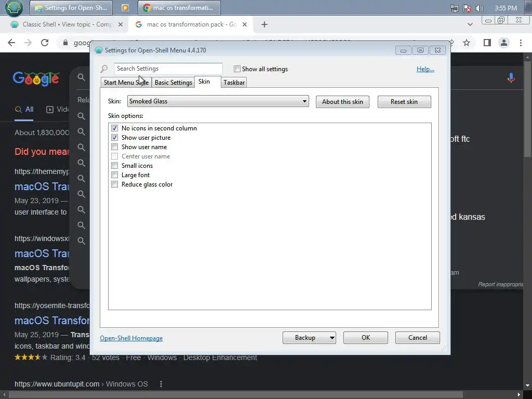Open a new Chrome tab
The width and height of the screenshot is (532, 399).
(x=264, y=24)
